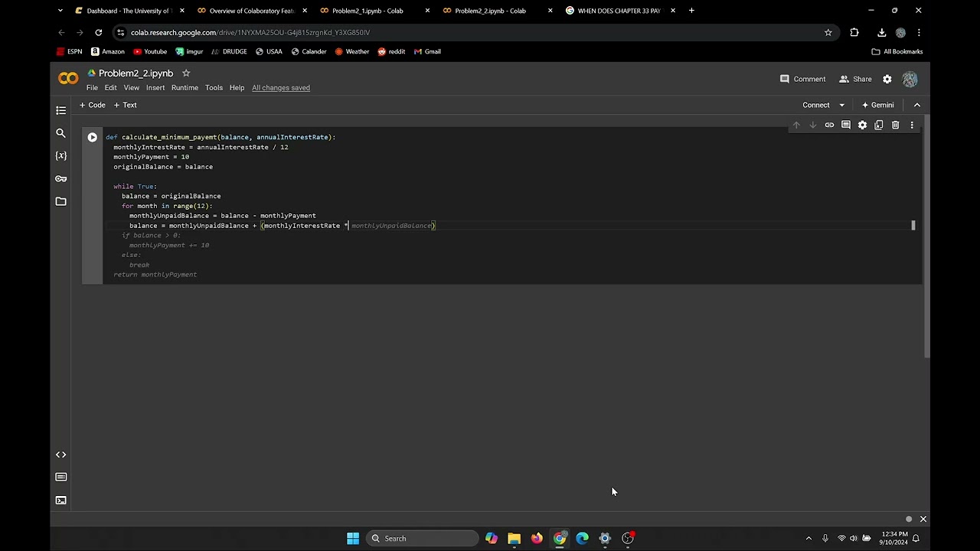
Task: Open the File menu
Action: click(92, 88)
